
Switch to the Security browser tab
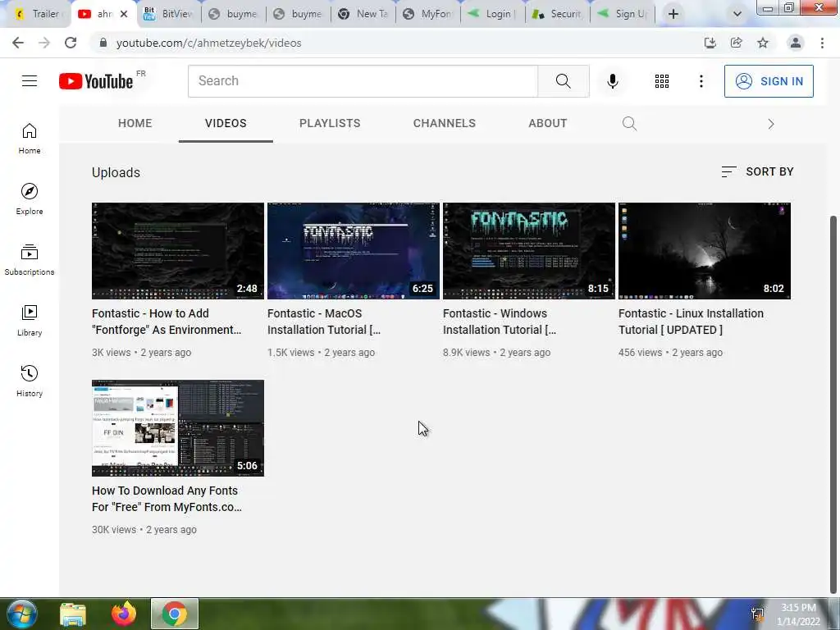pyautogui.click(x=557, y=14)
